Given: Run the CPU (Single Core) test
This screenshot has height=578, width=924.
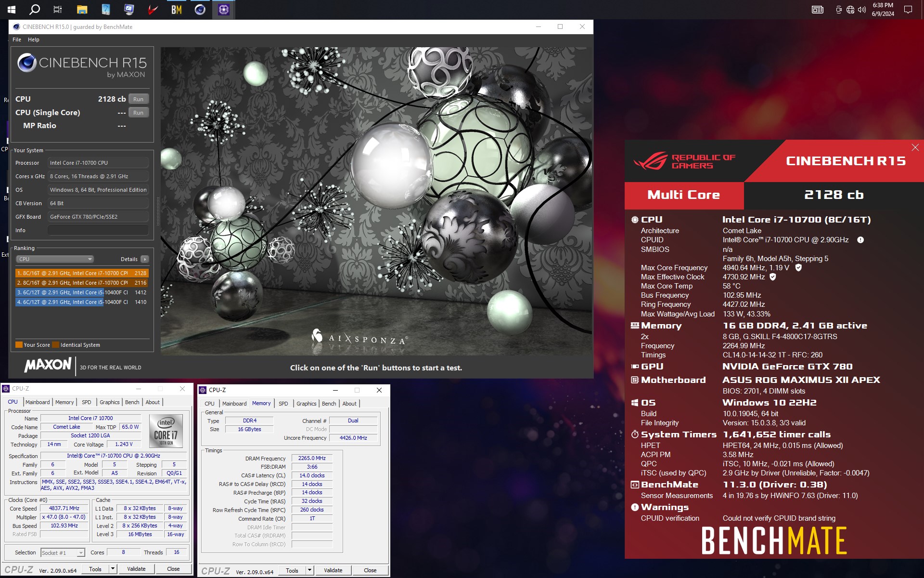Looking at the screenshot, I should click(139, 112).
